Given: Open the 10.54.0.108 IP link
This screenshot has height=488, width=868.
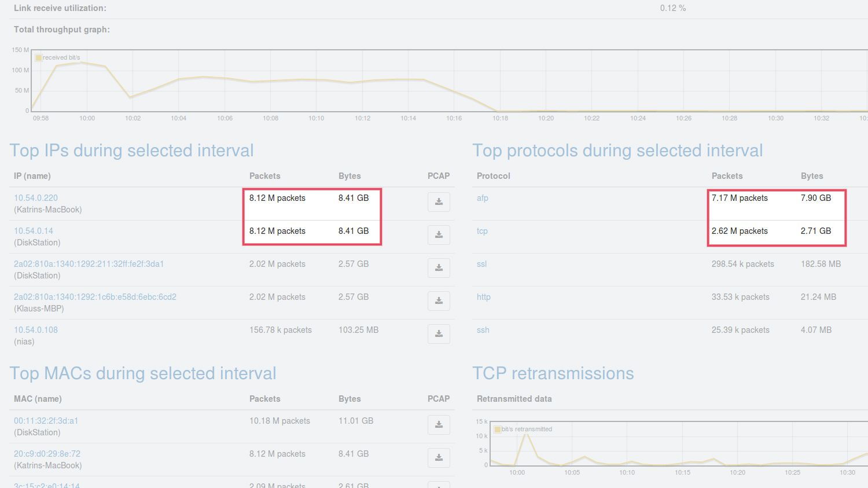Looking at the screenshot, I should [x=36, y=330].
